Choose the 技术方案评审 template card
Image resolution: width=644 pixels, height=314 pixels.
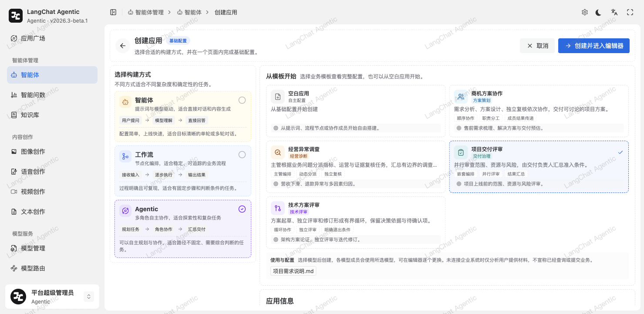tap(356, 223)
